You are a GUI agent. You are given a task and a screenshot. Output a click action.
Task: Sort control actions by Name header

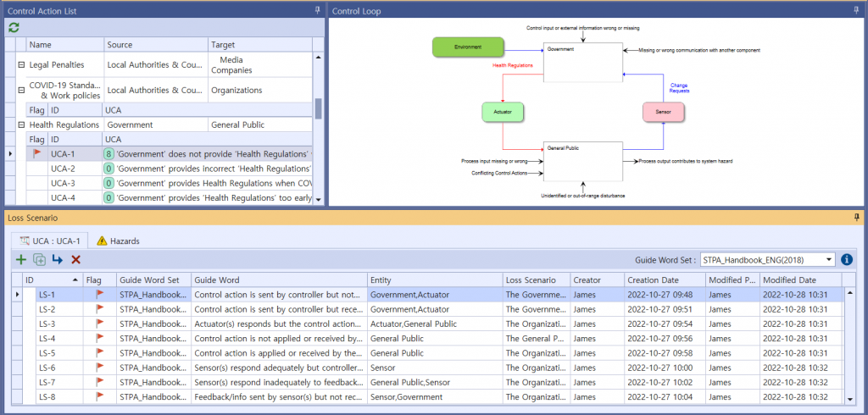[x=64, y=45]
